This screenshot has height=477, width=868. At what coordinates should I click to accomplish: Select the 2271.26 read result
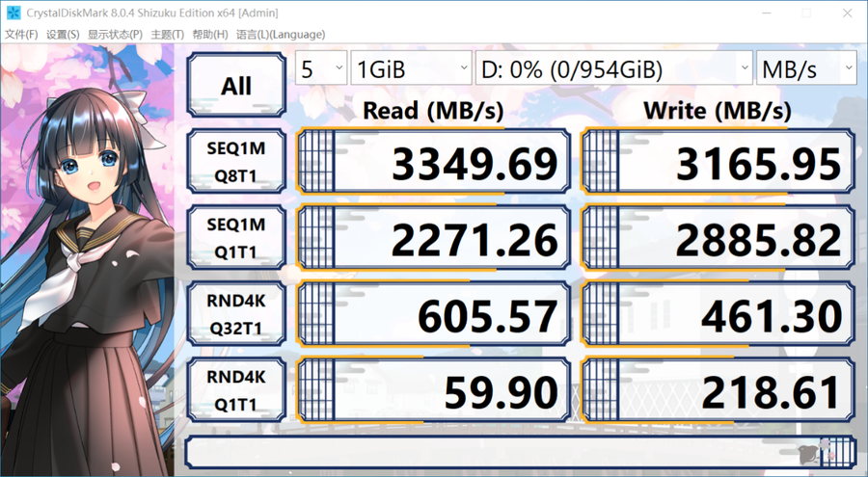click(x=433, y=238)
